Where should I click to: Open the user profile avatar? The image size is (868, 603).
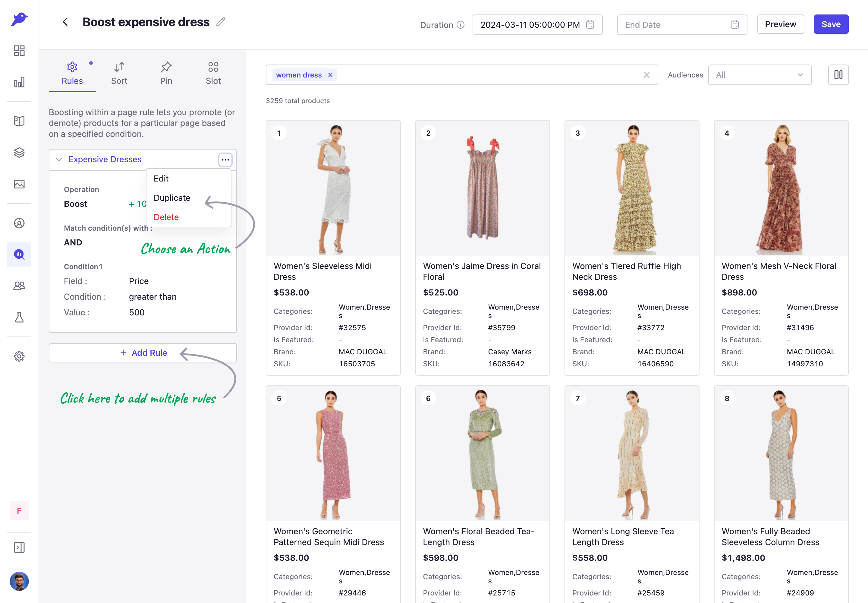19,581
